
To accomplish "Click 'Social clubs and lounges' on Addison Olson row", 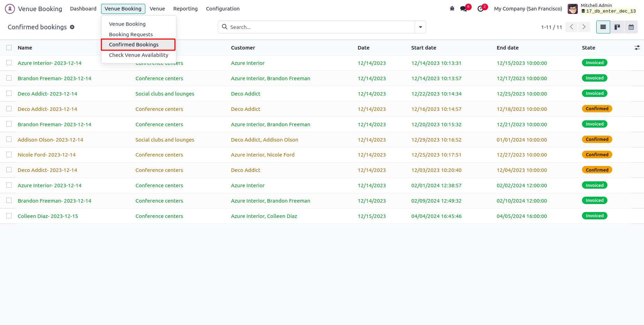I will (165, 140).
